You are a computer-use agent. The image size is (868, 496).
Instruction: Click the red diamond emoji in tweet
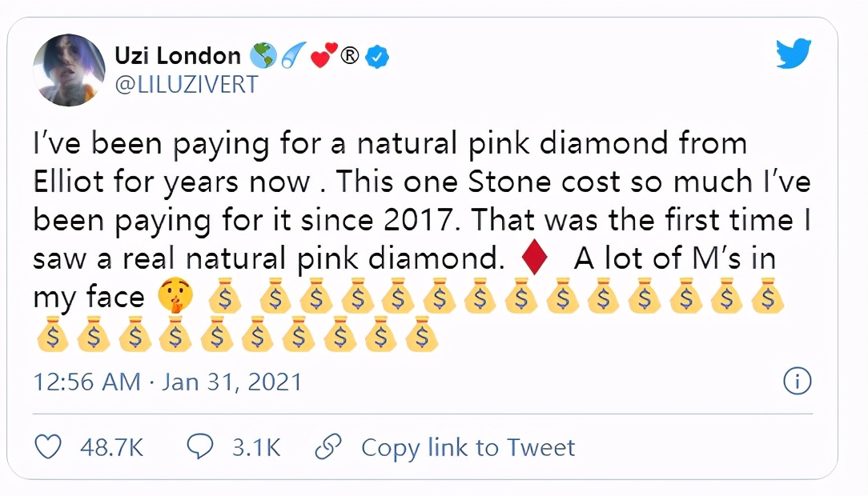(533, 259)
